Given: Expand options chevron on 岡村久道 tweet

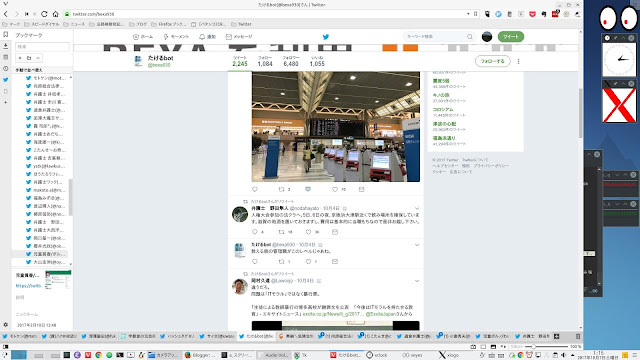Looking at the screenshot, I should coord(417,281).
